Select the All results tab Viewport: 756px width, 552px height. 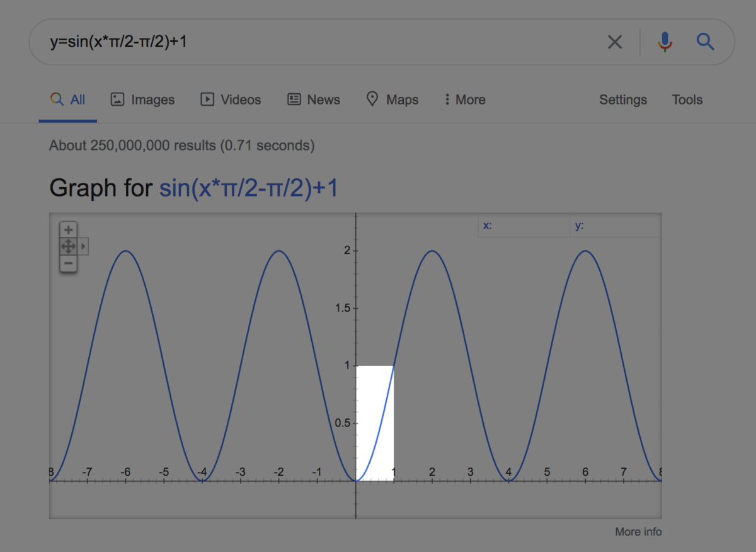[x=68, y=100]
